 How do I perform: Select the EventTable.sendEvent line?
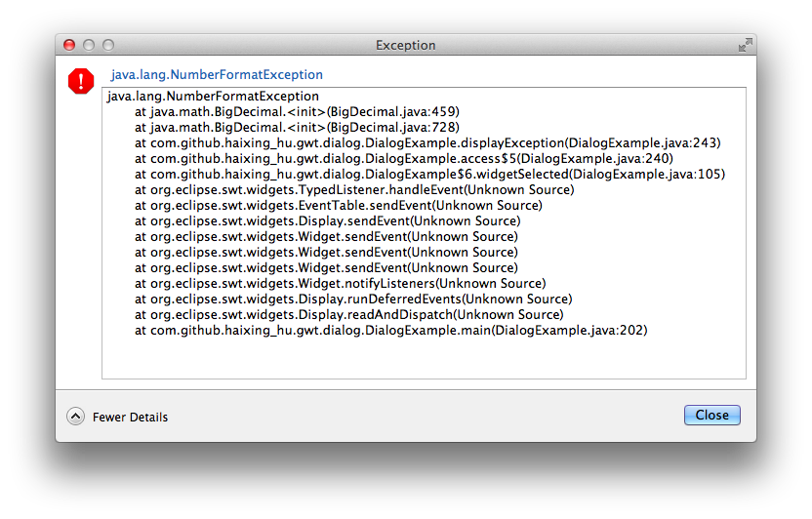click(339, 206)
